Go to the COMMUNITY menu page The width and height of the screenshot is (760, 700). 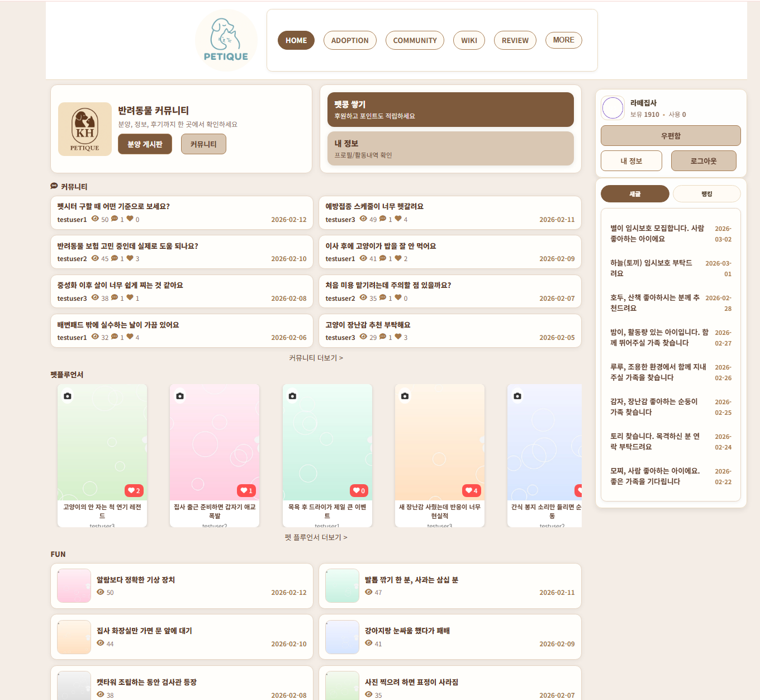415,40
